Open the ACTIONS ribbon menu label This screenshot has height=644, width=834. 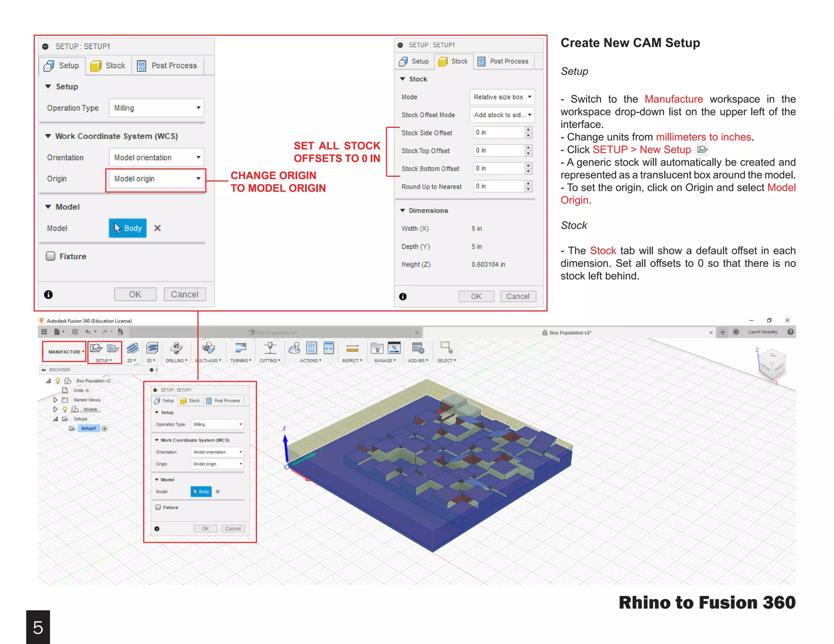pos(311,361)
